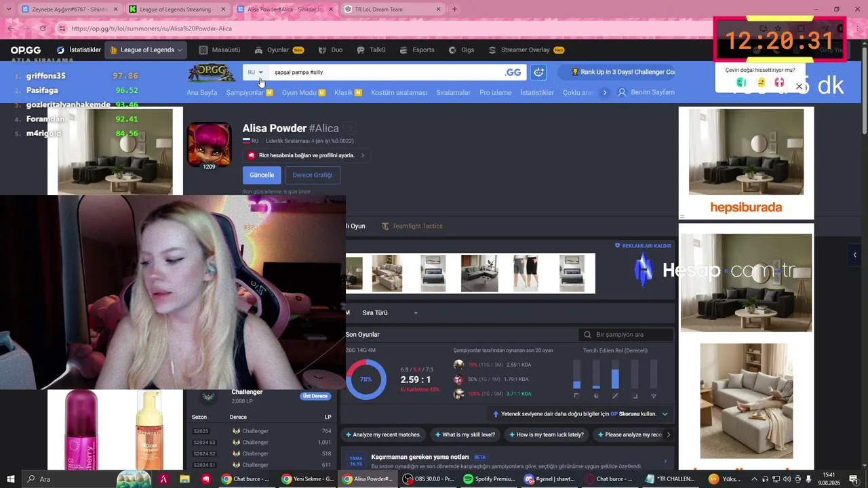Expand the League of Legends game selector
868x488 pixels.
pyautogui.click(x=146, y=50)
